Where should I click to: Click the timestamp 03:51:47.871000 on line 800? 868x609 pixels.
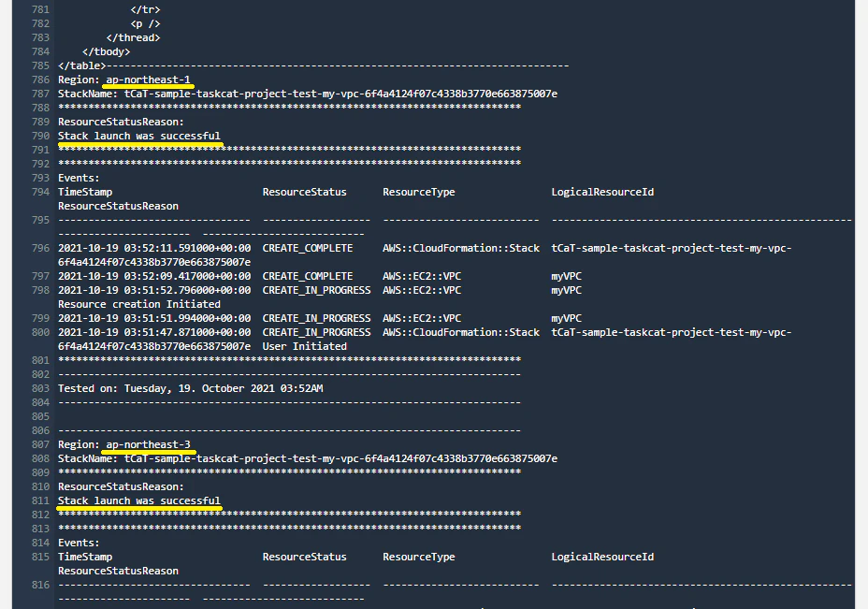(188, 332)
